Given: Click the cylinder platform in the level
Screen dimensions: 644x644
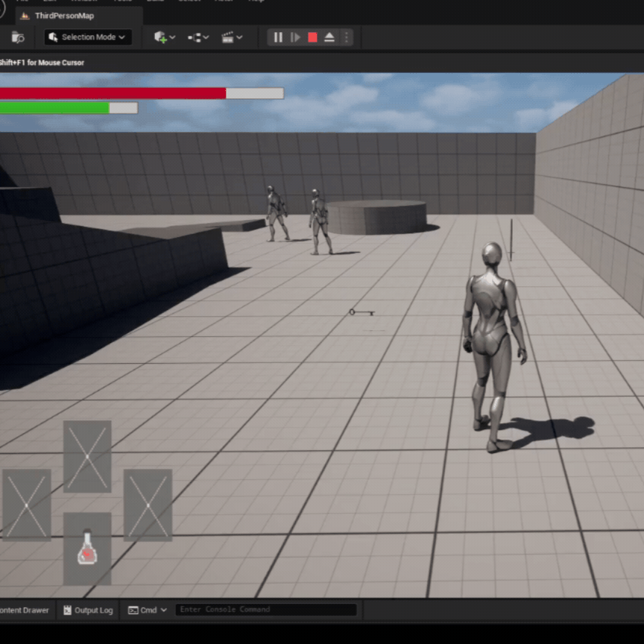Looking at the screenshot, I should point(376,217).
